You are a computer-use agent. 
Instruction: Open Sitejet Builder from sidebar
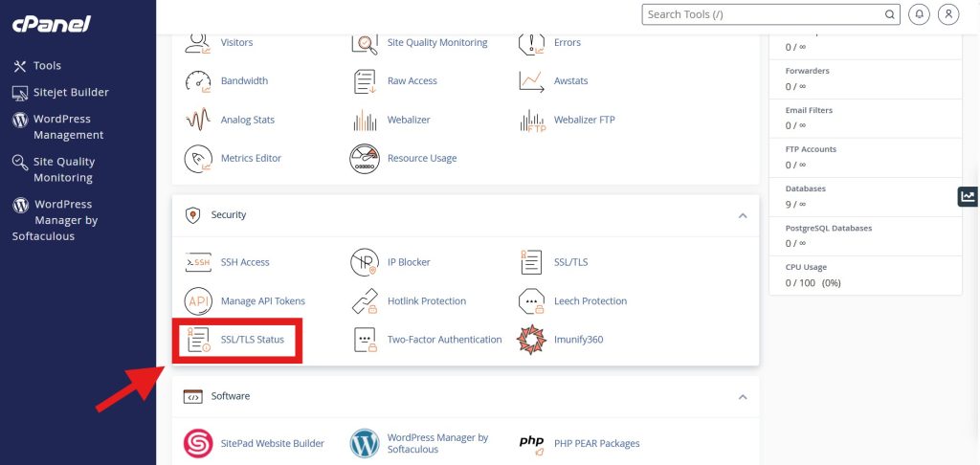coord(71,93)
